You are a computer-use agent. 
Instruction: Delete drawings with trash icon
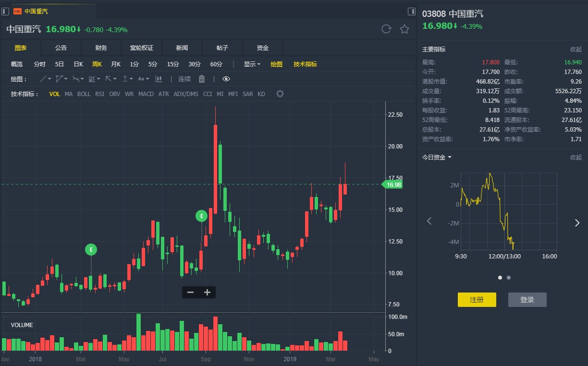[202, 79]
